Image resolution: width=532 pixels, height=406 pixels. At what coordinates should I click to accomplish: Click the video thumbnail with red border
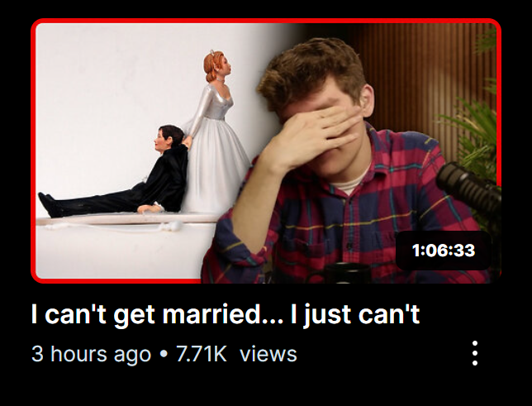(266, 150)
